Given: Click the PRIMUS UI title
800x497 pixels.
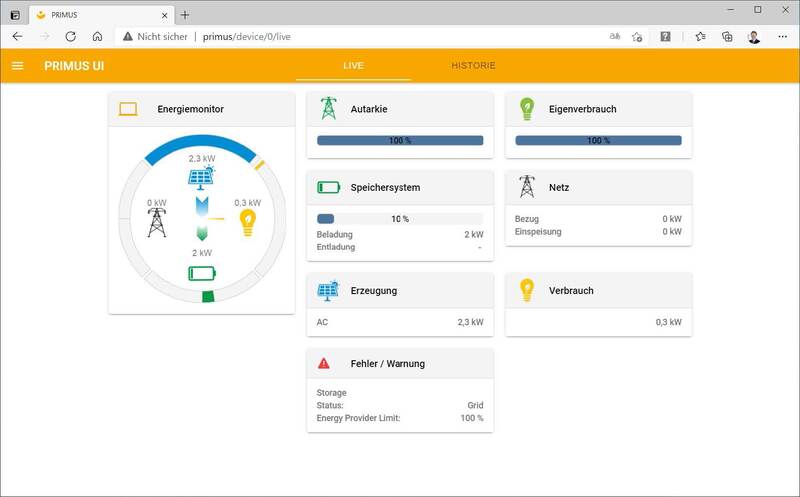Looking at the screenshot, I should (74, 66).
